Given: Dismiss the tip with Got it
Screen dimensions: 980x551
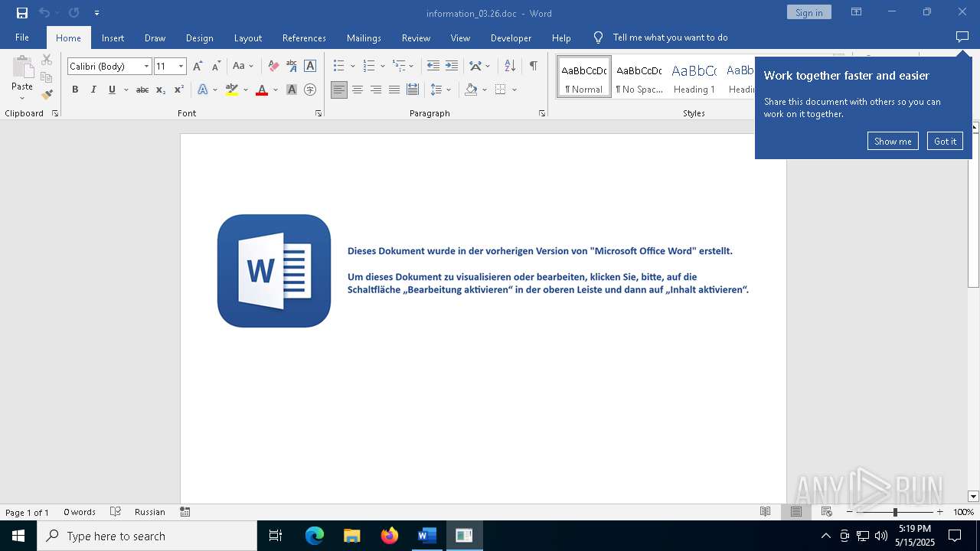Looking at the screenshot, I should tap(945, 141).
